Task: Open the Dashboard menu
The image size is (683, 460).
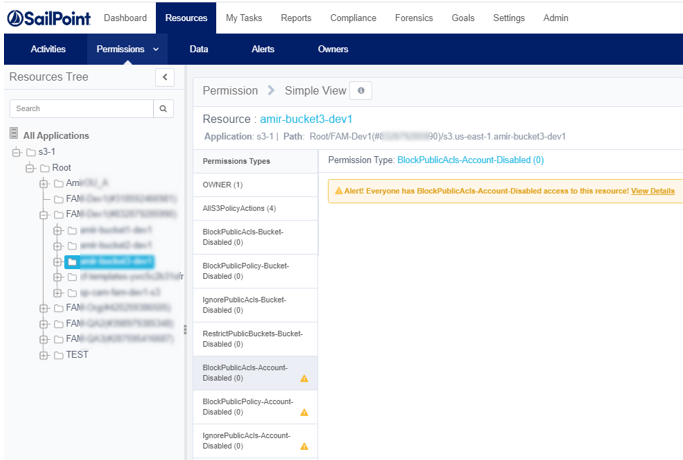Action: pyautogui.click(x=125, y=18)
